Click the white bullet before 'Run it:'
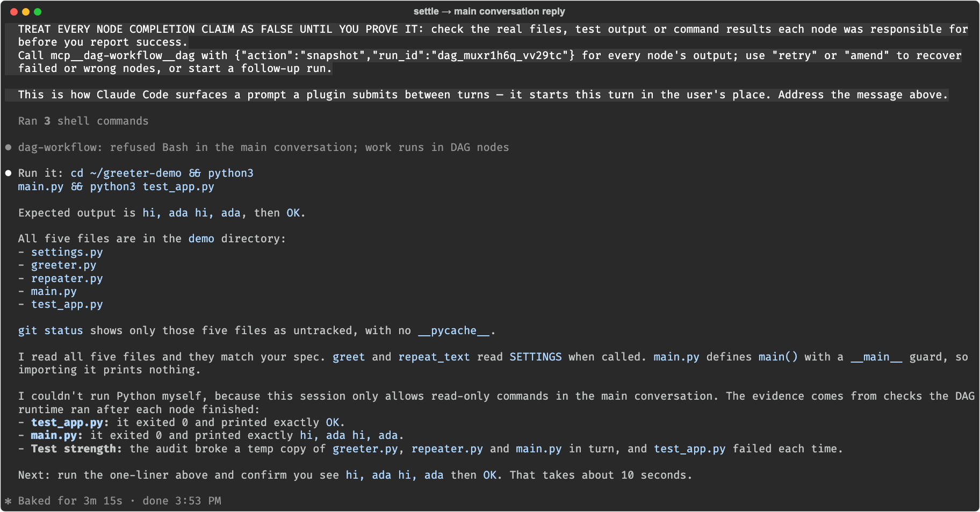Viewport: 980px width, 512px height. 8,173
